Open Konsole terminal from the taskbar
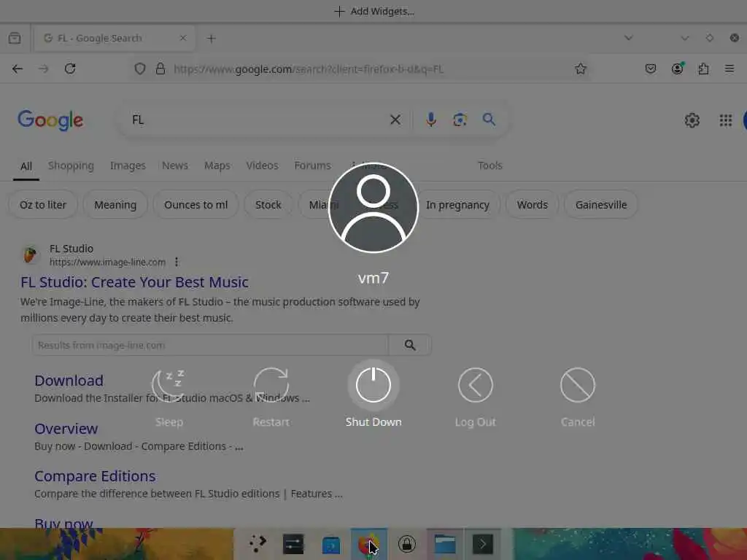The width and height of the screenshot is (747, 560). point(483,544)
